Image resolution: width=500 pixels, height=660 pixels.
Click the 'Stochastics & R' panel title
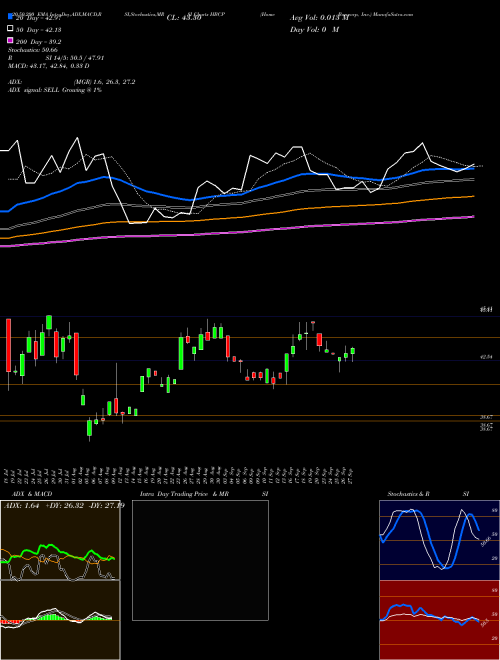coord(409,494)
